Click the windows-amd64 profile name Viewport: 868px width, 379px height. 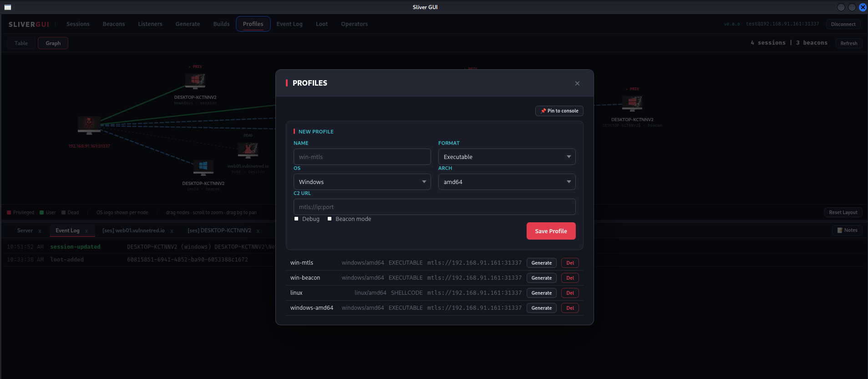[x=312, y=308]
